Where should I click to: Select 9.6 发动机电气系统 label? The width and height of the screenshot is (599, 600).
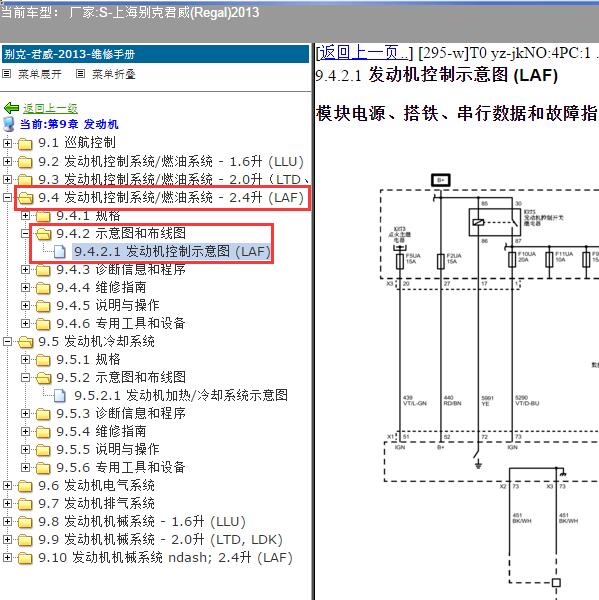click(96, 486)
